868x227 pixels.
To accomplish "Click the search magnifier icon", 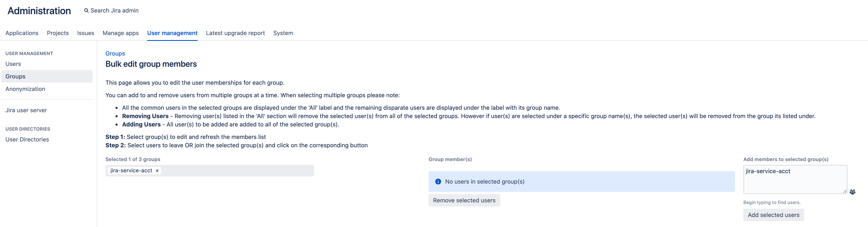I will click(86, 10).
